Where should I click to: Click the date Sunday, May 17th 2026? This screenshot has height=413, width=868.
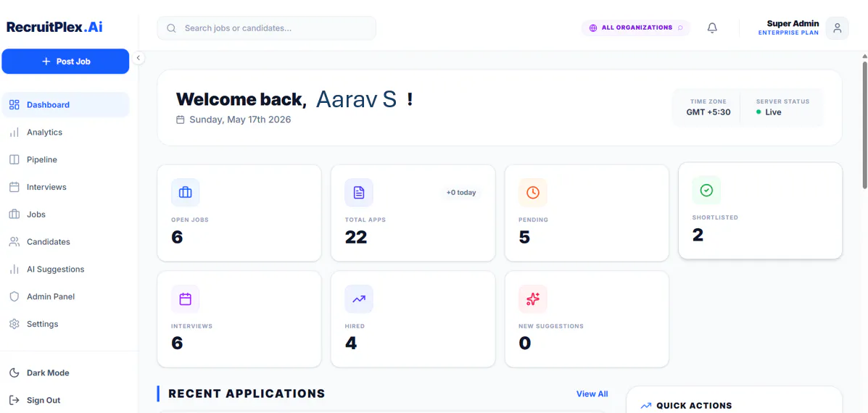coord(240,120)
